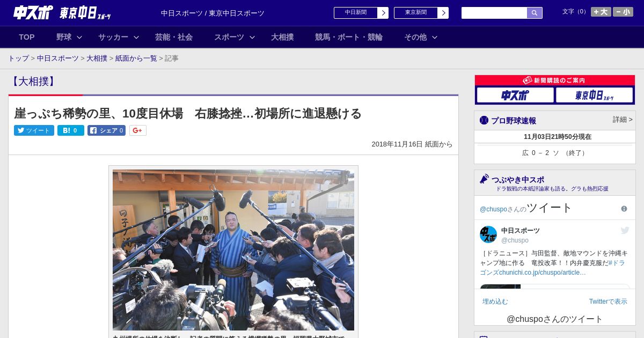Expand the その他 dropdown chevron
This screenshot has height=338, width=644.
pos(435,37)
